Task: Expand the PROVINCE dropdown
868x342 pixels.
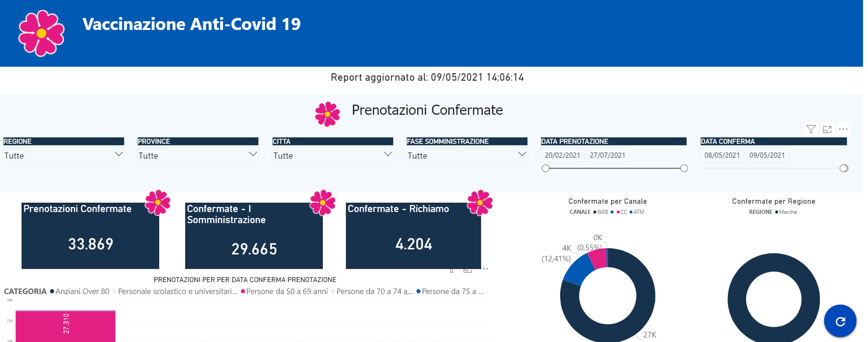Action: [x=198, y=155]
